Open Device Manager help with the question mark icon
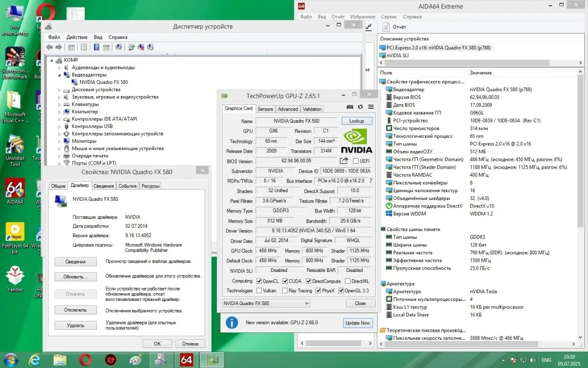Screen dimensions: 588x368 coord(96,47)
